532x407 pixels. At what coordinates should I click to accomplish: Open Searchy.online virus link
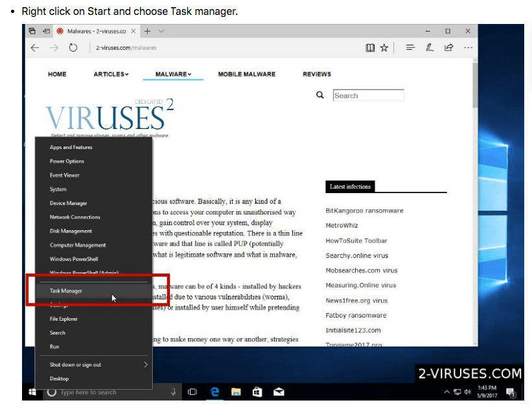point(356,255)
